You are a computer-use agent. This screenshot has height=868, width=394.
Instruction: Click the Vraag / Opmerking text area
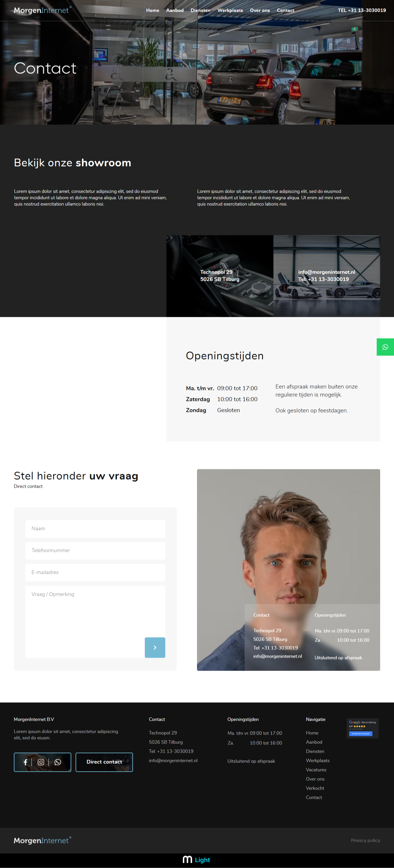coord(95,621)
